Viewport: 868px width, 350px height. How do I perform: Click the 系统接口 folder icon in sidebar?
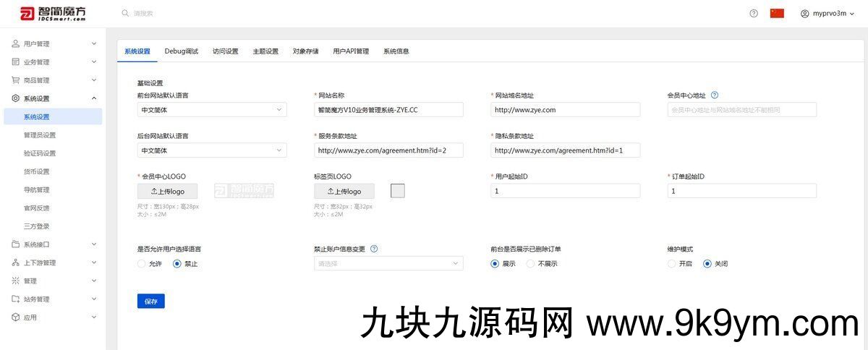point(16,244)
